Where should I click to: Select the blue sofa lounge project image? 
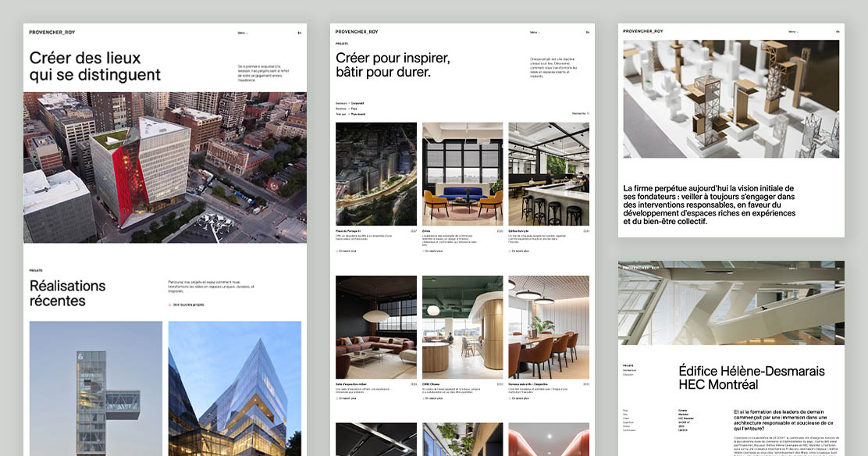pyautogui.click(x=462, y=174)
